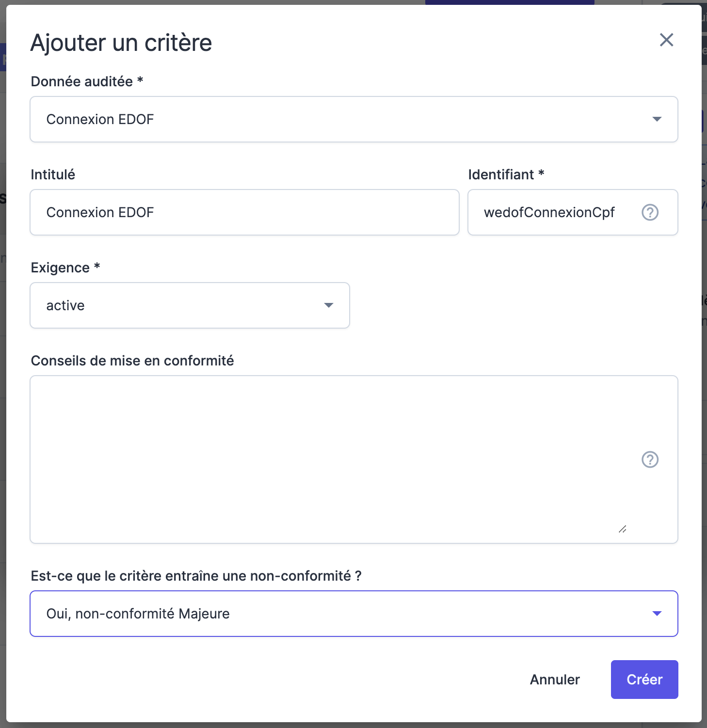Click the textarea resize handle
This screenshot has height=728, width=707.
[623, 529]
